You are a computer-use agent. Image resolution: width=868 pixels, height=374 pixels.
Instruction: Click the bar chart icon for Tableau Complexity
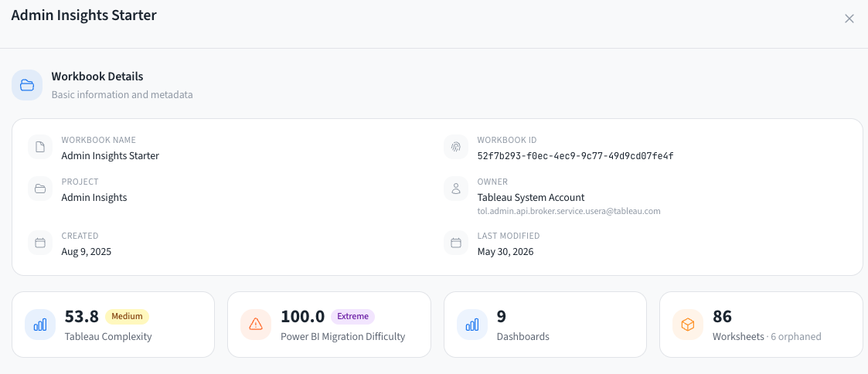tap(40, 325)
